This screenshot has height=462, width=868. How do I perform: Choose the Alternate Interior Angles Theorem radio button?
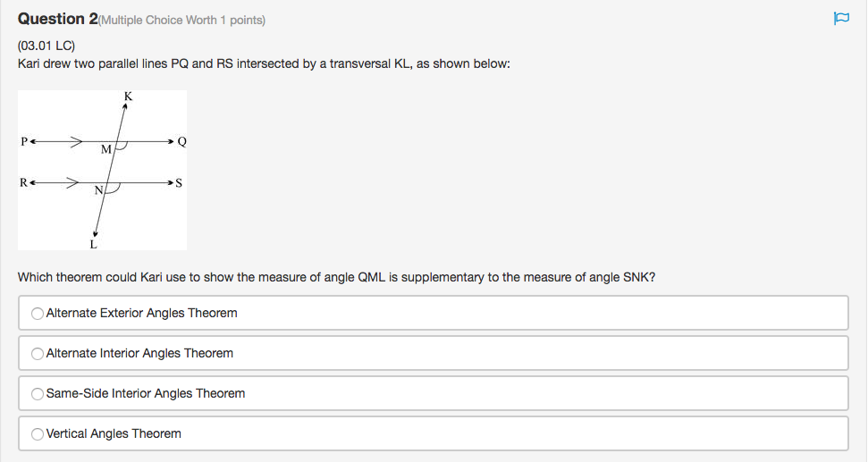(x=38, y=354)
